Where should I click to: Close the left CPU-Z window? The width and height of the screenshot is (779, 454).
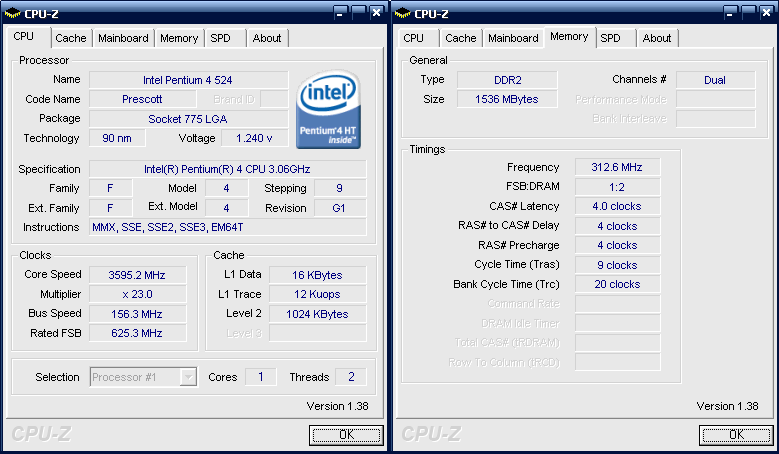pyautogui.click(x=377, y=13)
